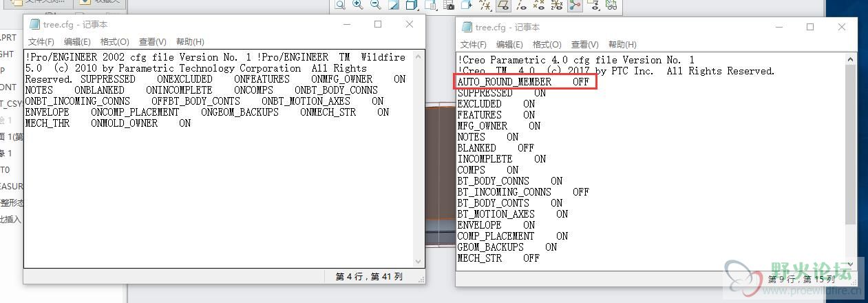Open 文件(F) menu in right Notepad window
The height and width of the screenshot is (303, 868).
pyautogui.click(x=474, y=45)
